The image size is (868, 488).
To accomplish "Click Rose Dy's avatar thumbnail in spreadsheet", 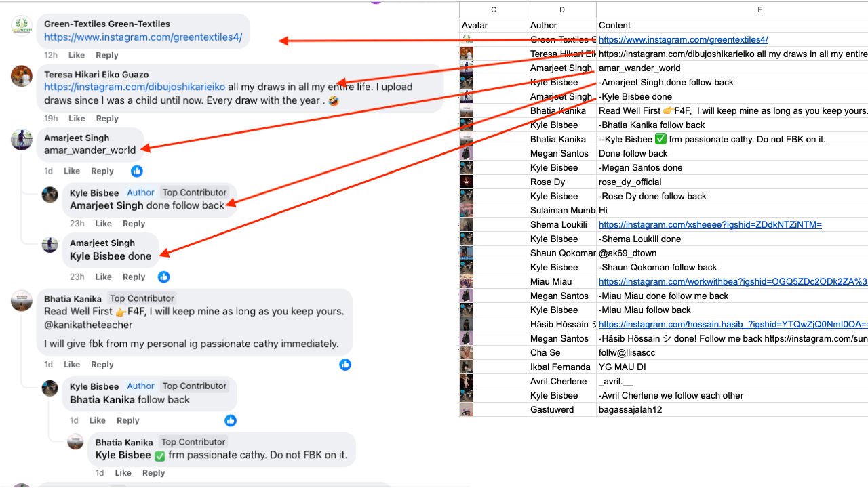I will 467,182.
